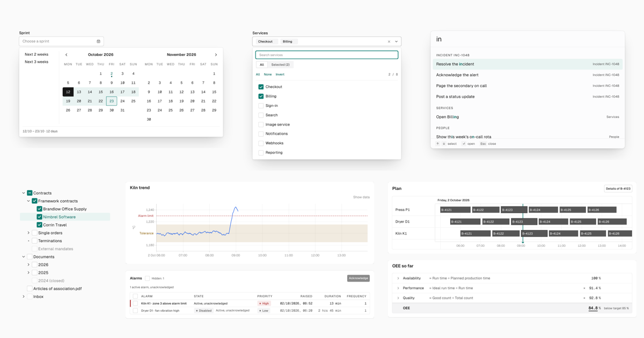Check Articles of association.pdf
Image resolution: width=644 pixels, height=338 pixels.
(30, 289)
